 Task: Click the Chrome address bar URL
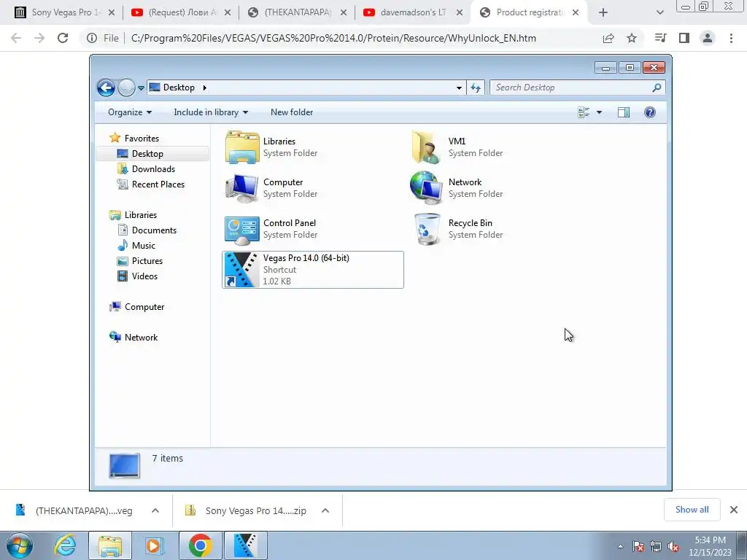coord(333,38)
